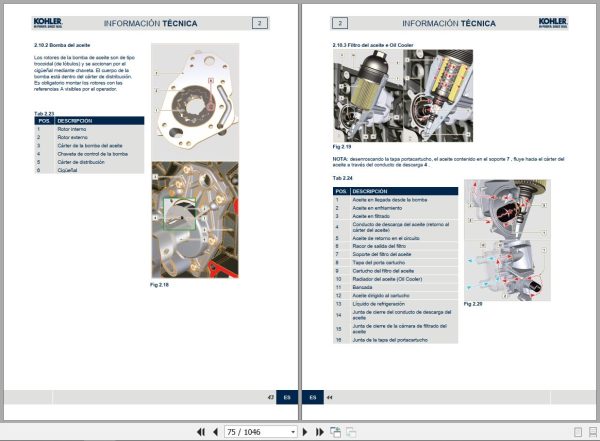Jump to the last page button
Viewport: 600px width, 441px height.
(x=320, y=432)
